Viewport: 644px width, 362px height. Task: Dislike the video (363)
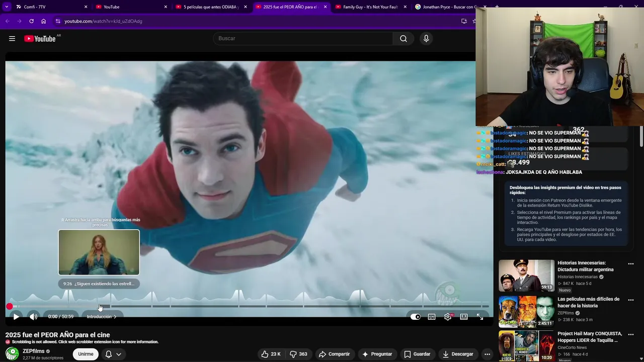(298, 354)
